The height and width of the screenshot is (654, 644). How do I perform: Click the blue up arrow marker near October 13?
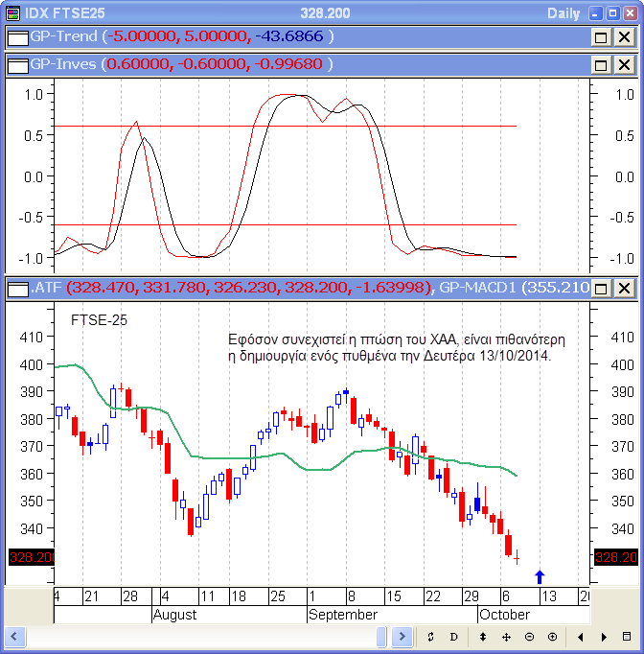pyautogui.click(x=540, y=576)
